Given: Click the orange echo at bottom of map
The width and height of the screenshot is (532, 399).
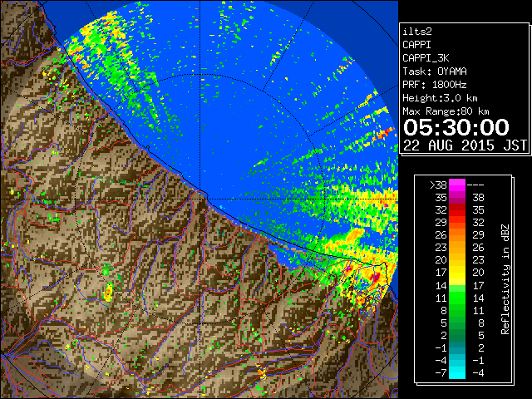Looking at the screenshot, I should point(261,372).
